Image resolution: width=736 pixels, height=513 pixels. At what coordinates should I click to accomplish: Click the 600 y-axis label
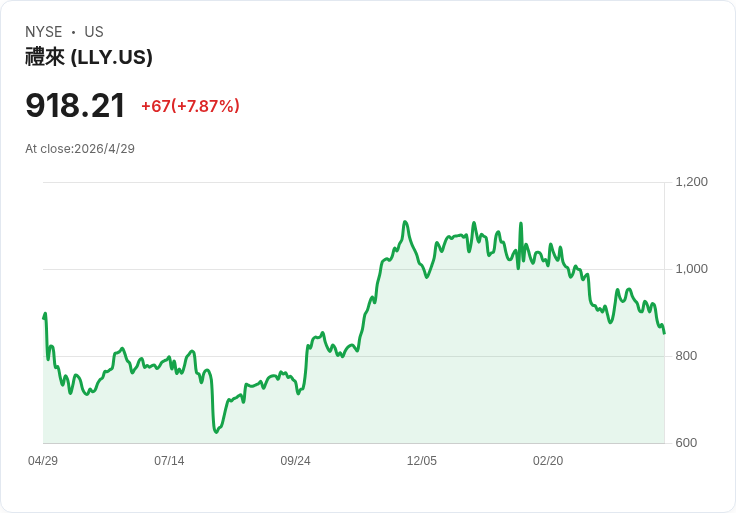[x=686, y=443]
